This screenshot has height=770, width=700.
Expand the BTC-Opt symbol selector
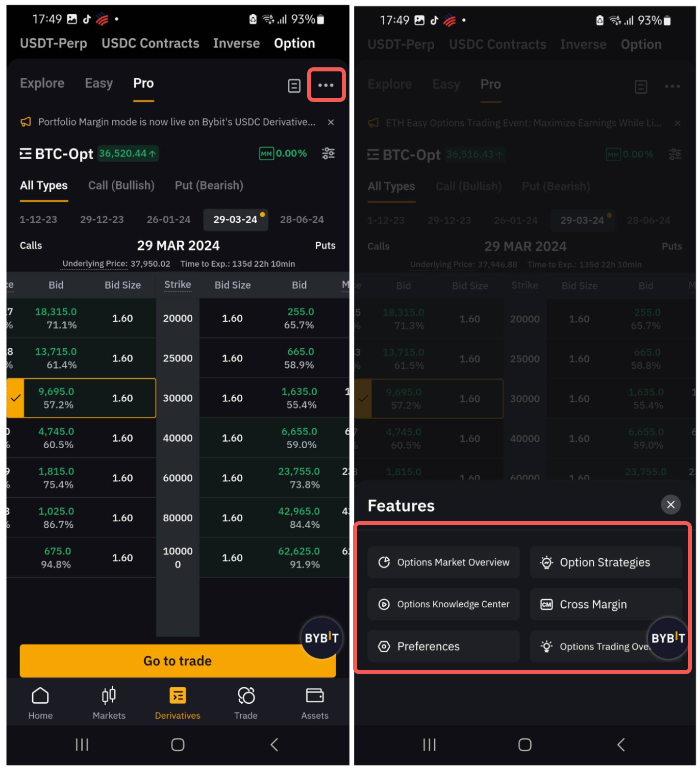click(56, 154)
